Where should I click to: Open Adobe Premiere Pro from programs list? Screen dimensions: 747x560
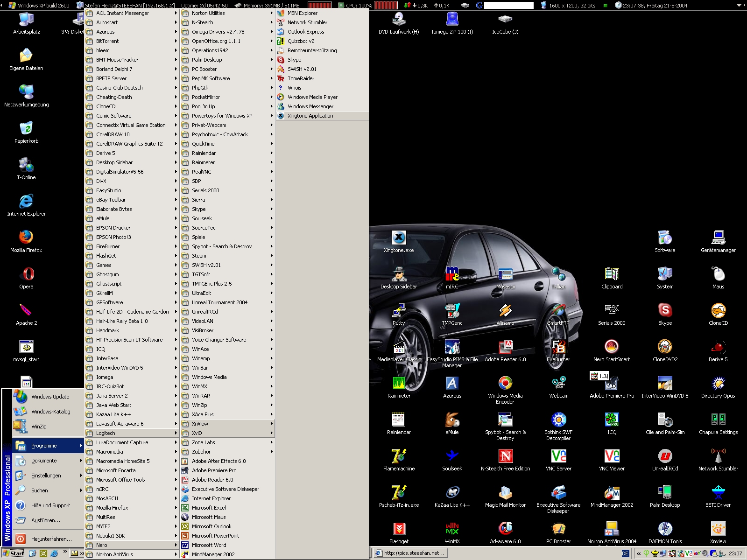(227, 470)
